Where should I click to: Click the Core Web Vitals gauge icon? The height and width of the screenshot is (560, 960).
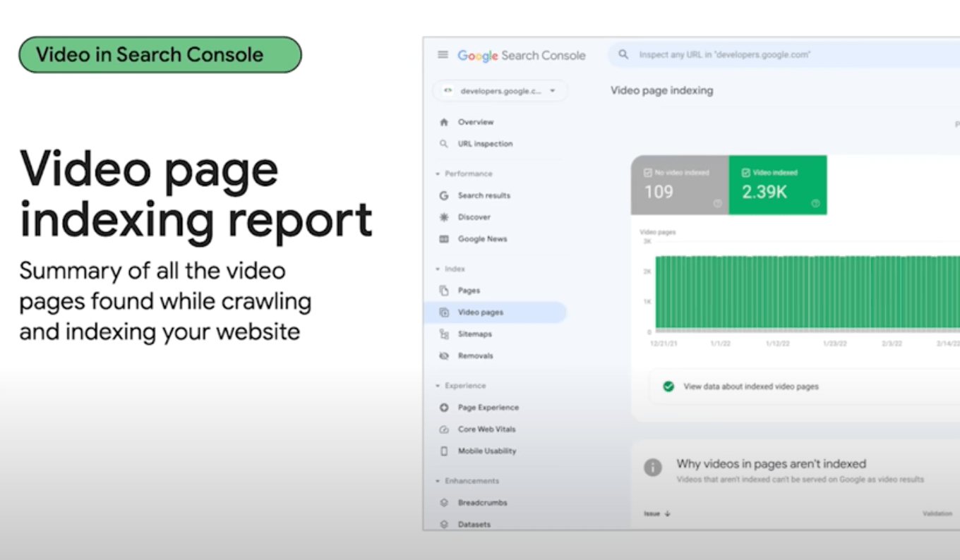[x=444, y=430]
